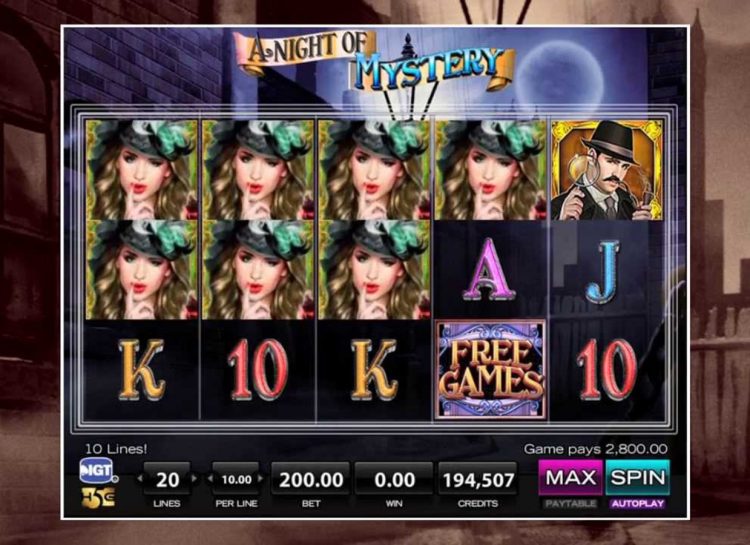Click the red 10 symbol on reel five
750x545 pixels.
pos(607,370)
